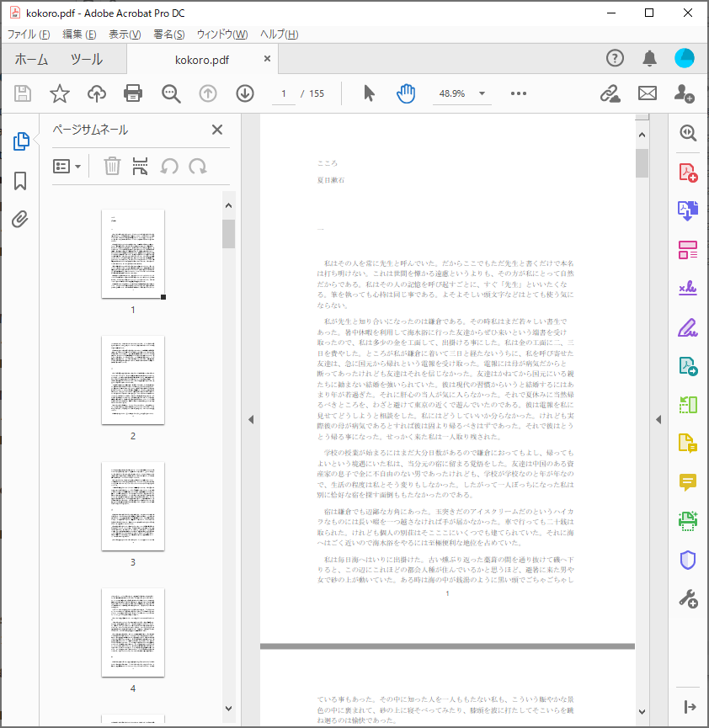Open Search magnifier in right pane
This screenshot has height=728, width=709.
pyautogui.click(x=688, y=133)
